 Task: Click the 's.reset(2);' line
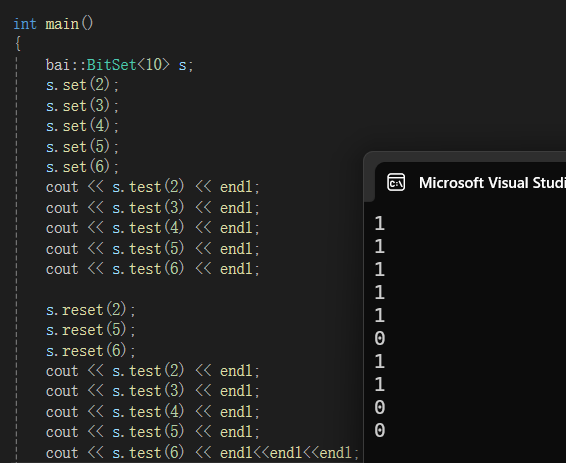click(91, 310)
